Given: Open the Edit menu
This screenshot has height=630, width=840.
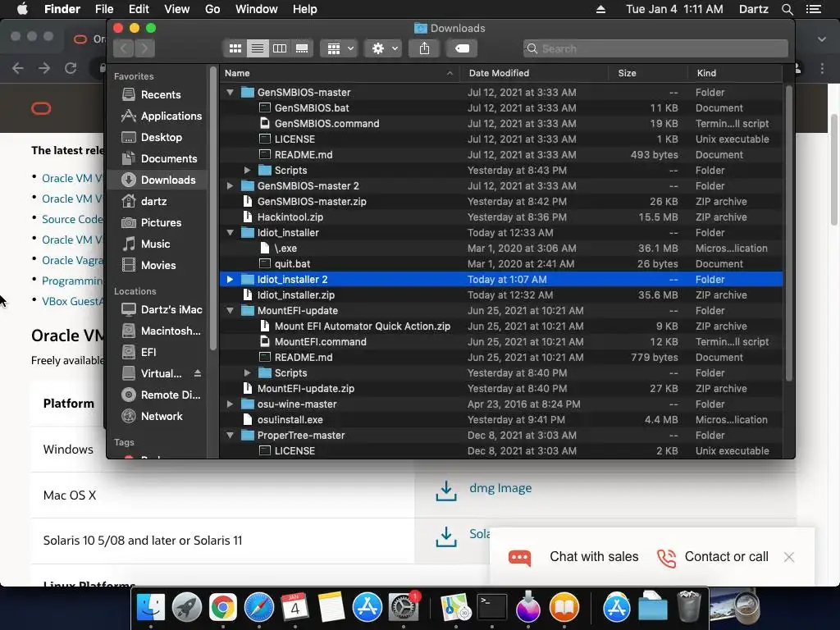Looking at the screenshot, I should click(x=139, y=9).
